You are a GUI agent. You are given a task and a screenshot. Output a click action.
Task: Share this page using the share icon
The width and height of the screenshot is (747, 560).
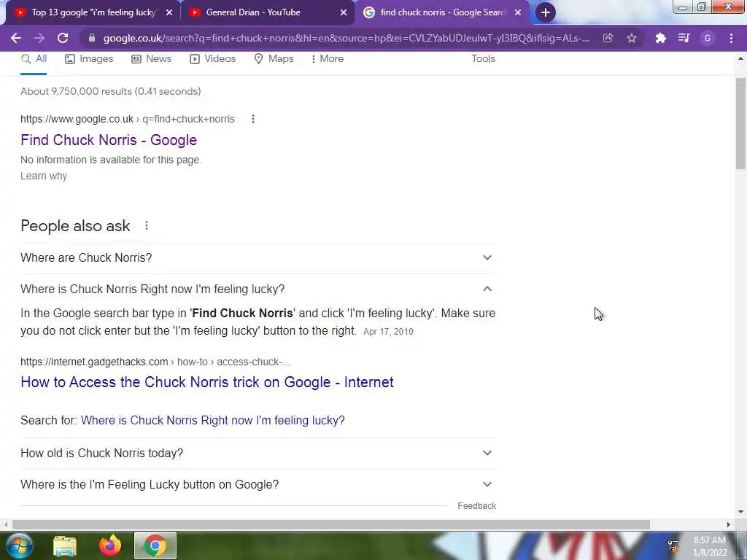pyautogui.click(x=608, y=38)
